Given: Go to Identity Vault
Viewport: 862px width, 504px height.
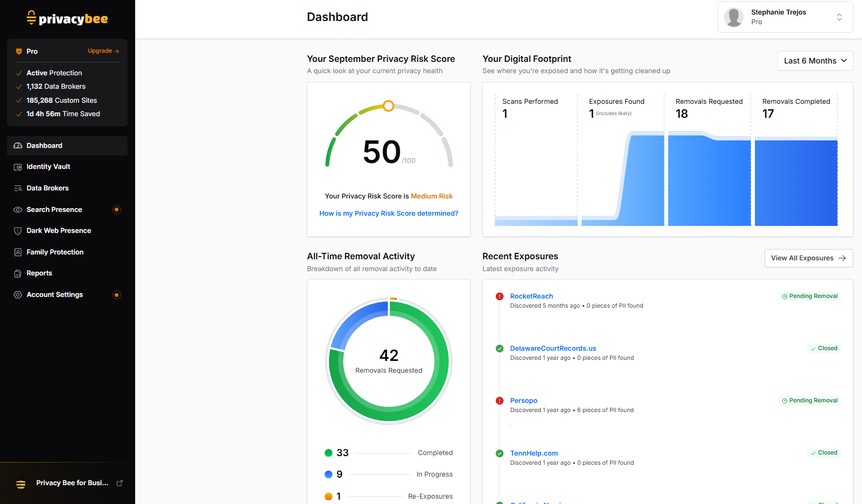Looking at the screenshot, I should coord(67,167).
